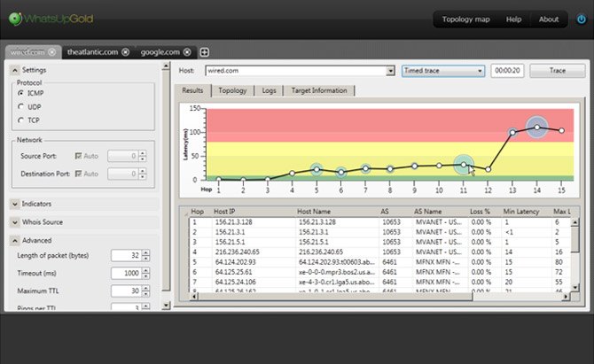Open the Host dropdown list
The width and height of the screenshot is (594, 364).
(390, 71)
